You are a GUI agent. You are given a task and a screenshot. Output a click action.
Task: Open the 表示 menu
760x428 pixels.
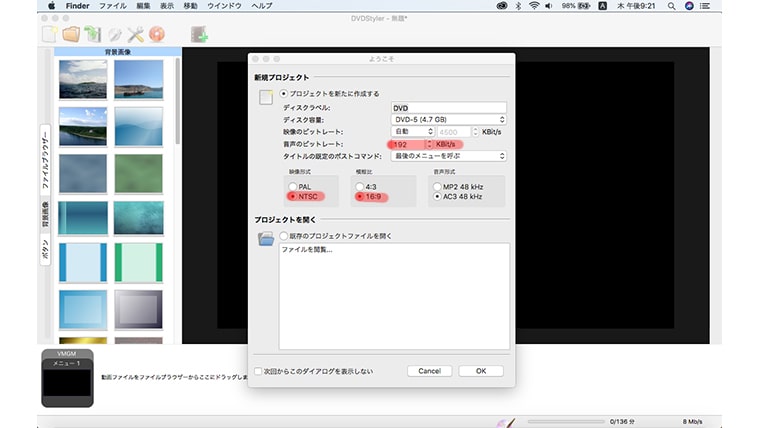pos(167,6)
